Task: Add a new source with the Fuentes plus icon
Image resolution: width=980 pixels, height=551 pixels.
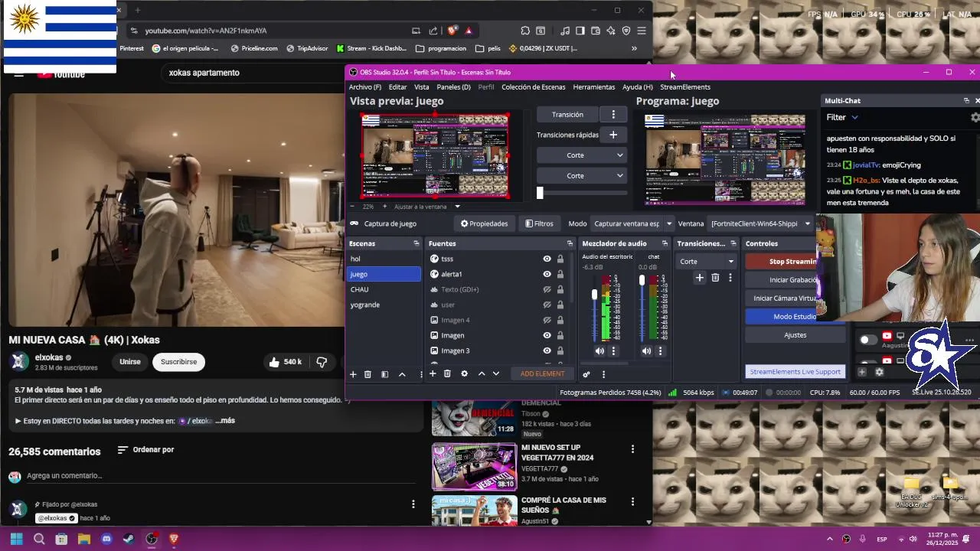Action: [x=433, y=373]
